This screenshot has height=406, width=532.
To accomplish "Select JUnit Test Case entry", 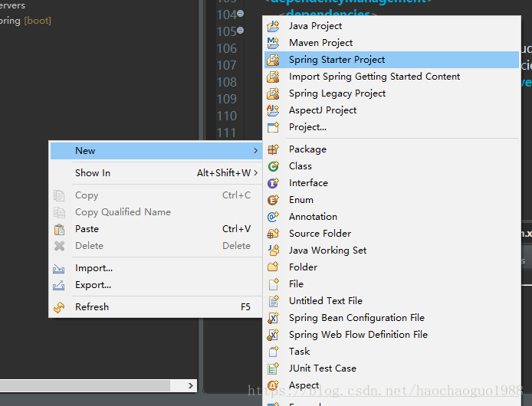I will [x=392, y=368].
